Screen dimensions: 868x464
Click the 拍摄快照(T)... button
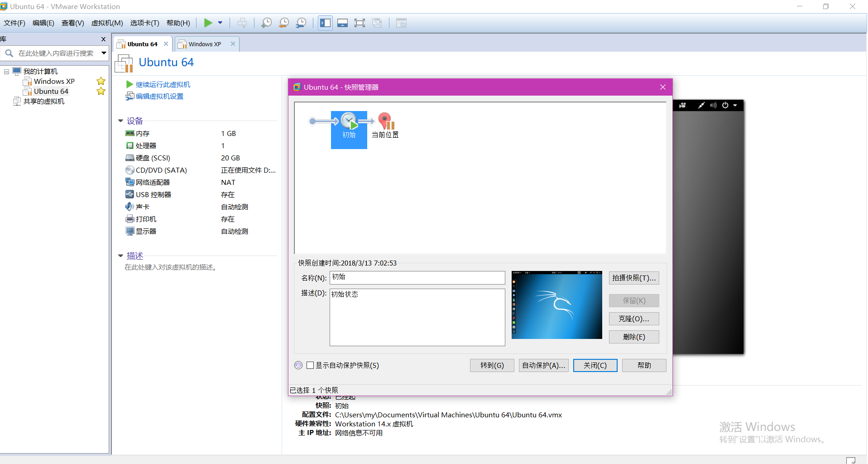click(x=634, y=278)
